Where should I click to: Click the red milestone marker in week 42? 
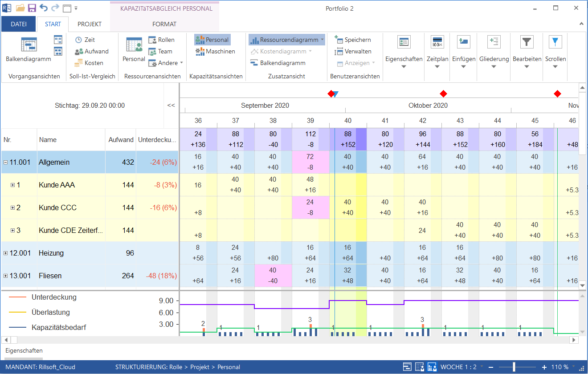[x=443, y=93]
